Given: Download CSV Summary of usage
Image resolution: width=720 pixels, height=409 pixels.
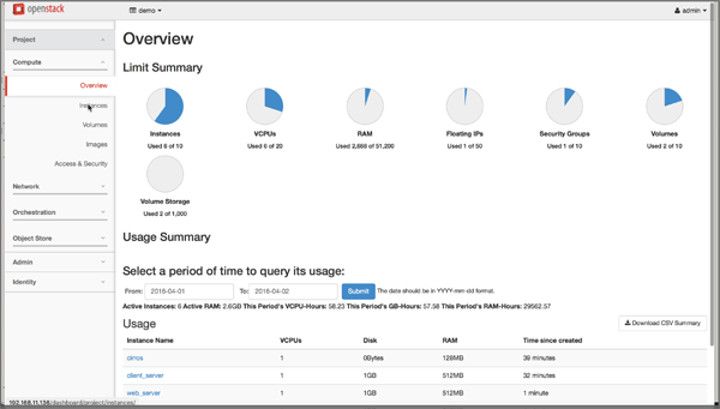Looking at the screenshot, I should point(663,323).
